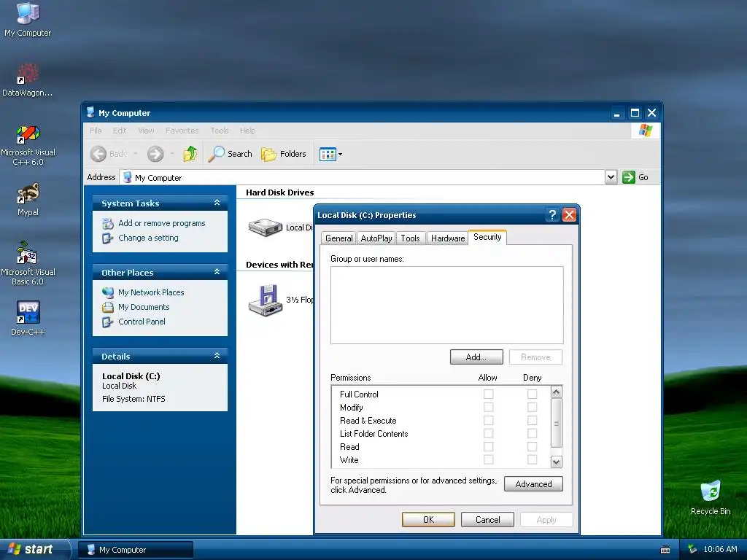Click the Add... button
The image size is (747, 560).
[x=476, y=357]
